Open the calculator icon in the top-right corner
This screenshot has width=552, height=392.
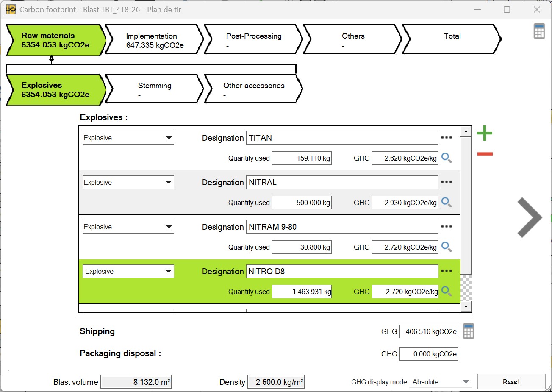pos(538,31)
